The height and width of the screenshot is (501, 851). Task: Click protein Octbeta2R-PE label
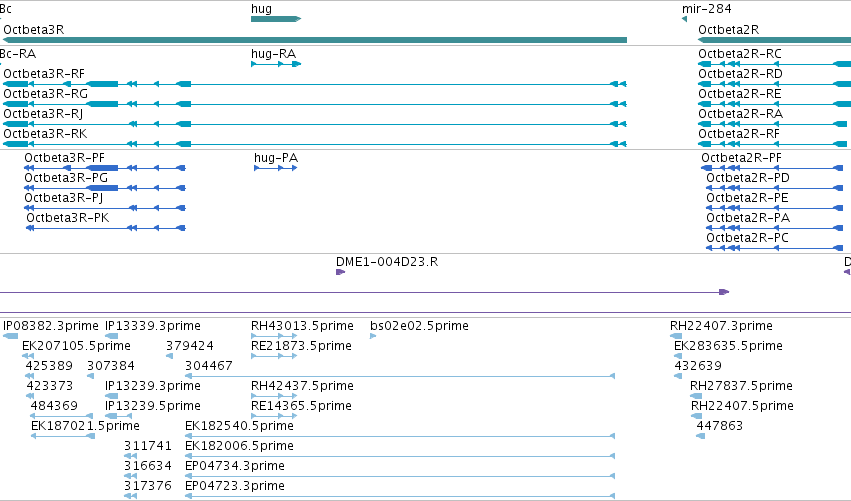[747, 198]
